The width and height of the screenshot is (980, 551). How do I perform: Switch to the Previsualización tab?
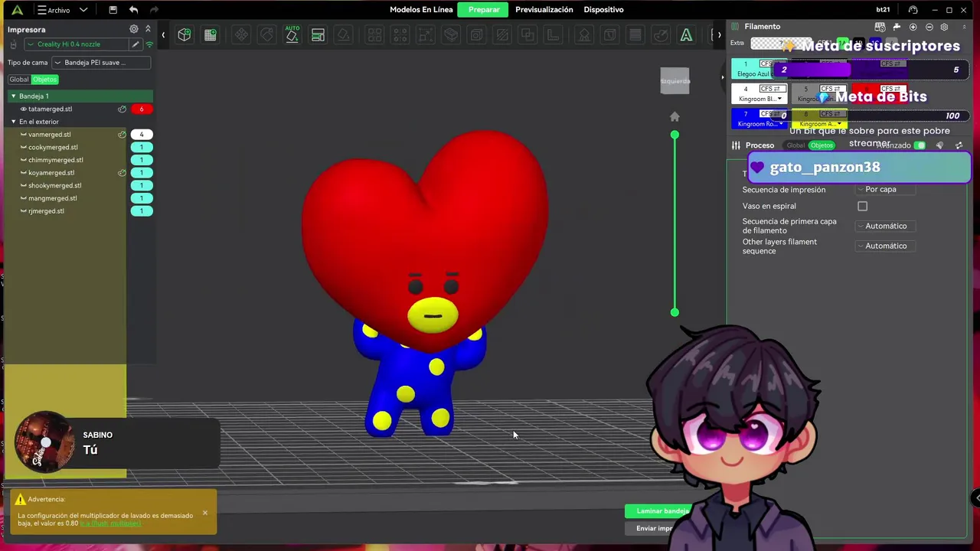[x=544, y=10]
